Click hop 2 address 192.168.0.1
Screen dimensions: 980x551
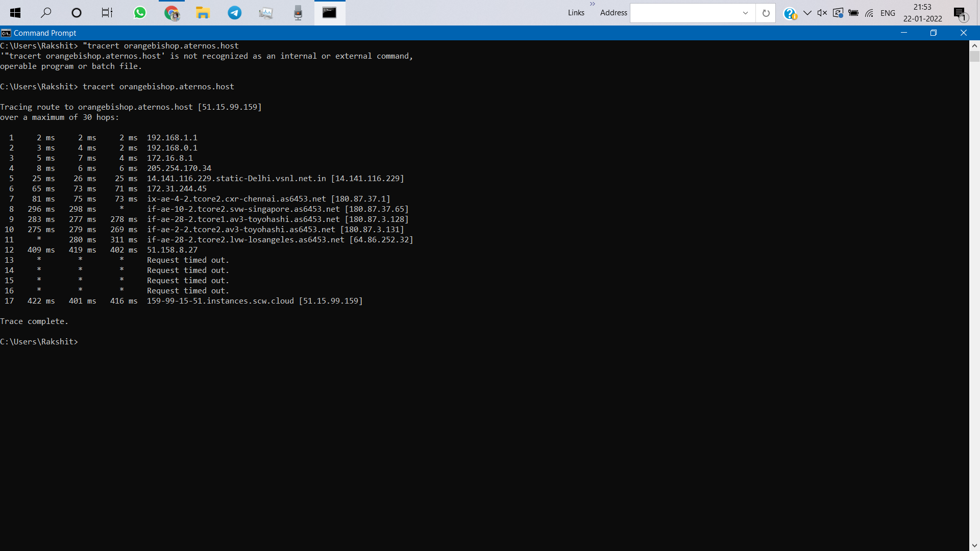[x=172, y=148]
